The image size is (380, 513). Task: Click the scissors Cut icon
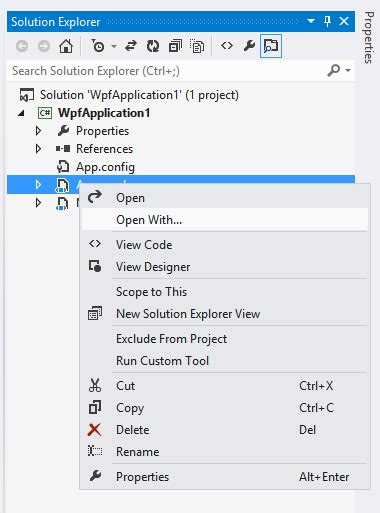(95, 385)
